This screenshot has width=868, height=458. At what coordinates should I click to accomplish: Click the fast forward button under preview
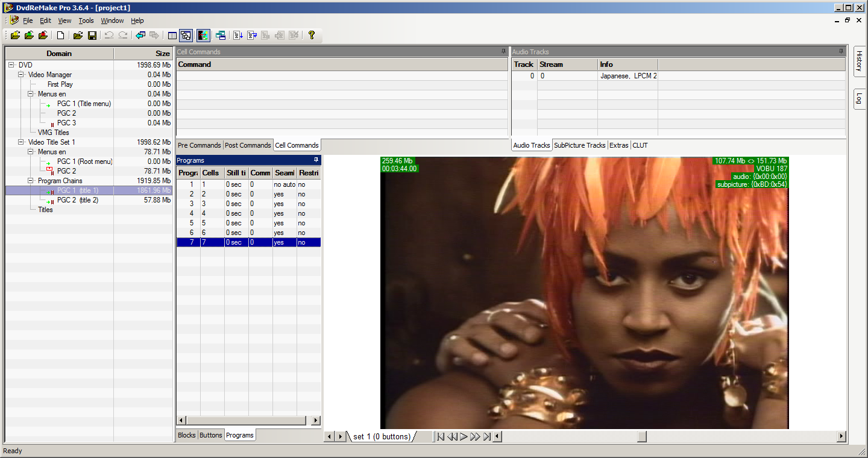pos(475,436)
